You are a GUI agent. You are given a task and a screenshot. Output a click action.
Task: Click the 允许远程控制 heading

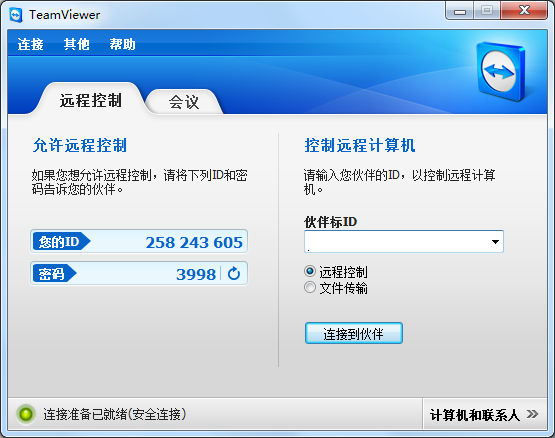80,146
